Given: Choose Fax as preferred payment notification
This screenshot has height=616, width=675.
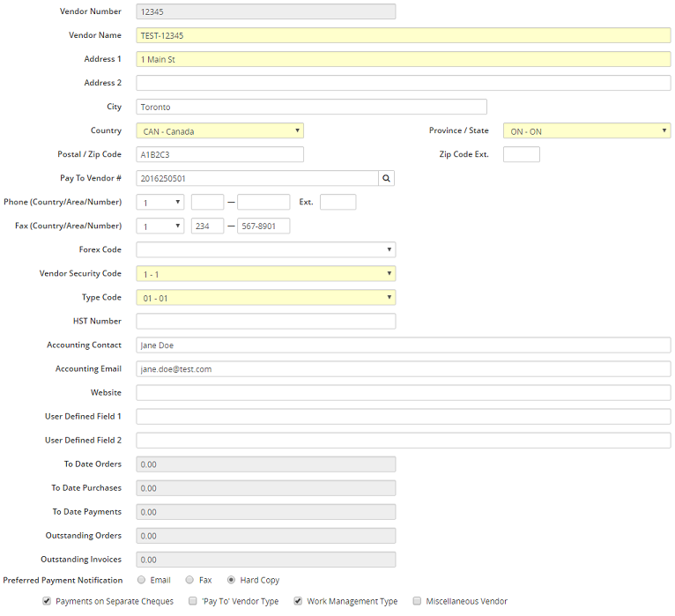Looking at the screenshot, I should (189, 580).
